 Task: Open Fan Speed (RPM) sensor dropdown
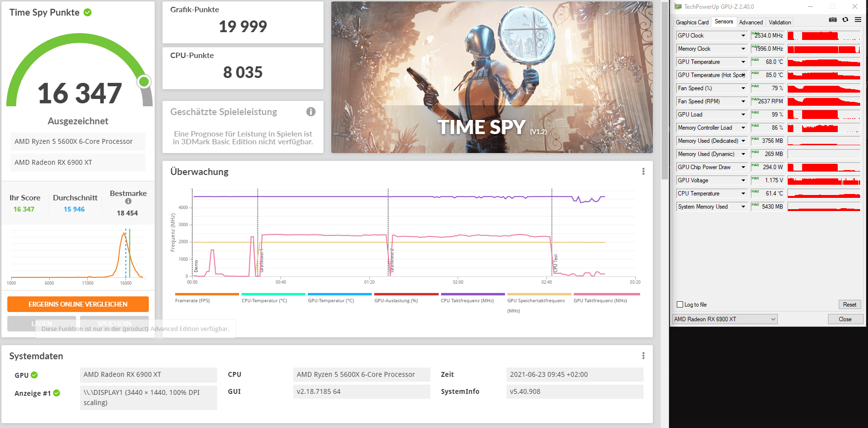click(743, 101)
